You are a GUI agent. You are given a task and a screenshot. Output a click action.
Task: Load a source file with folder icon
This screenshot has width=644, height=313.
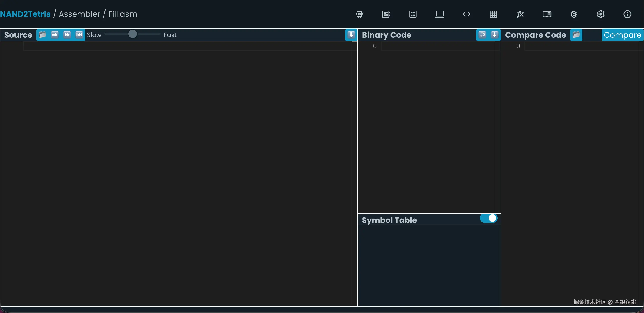click(x=42, y=35)
